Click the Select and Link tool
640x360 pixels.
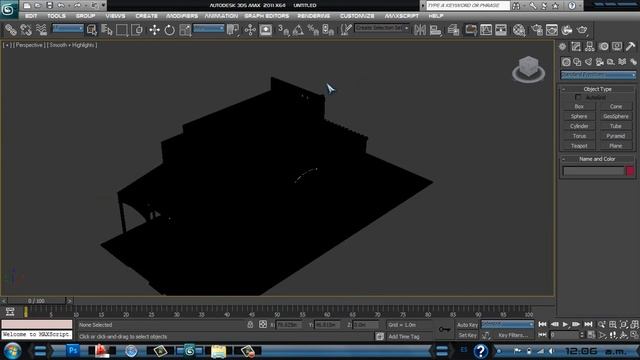tap(11, 30)
